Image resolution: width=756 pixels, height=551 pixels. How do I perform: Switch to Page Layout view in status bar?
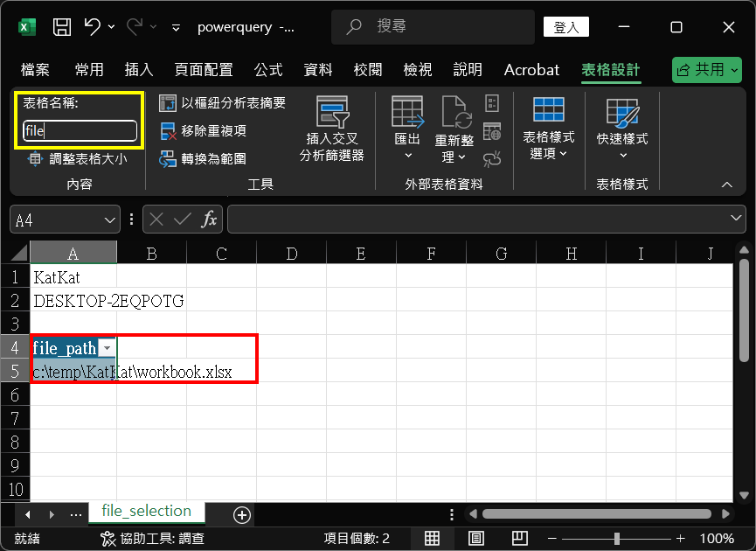(x=476, y=538)
